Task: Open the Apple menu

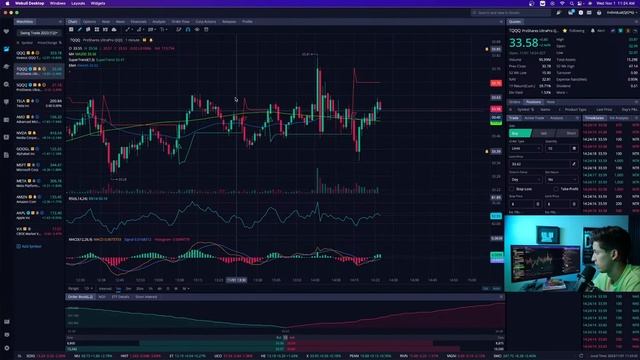Action: tap(7, 3)
